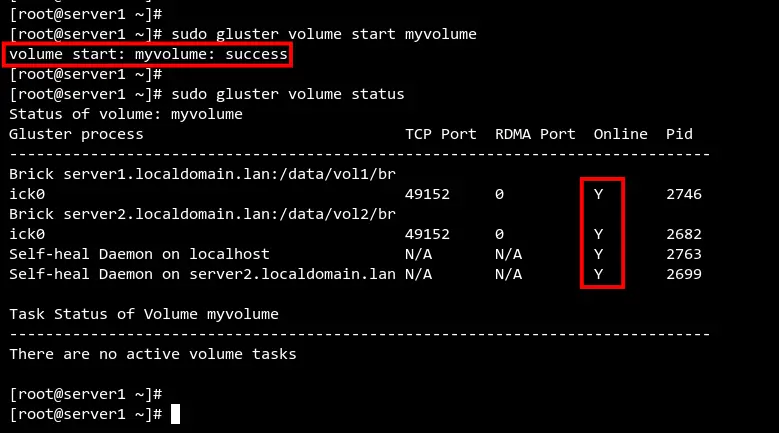779x433 pixels.
Task: Click 'Self-heal Daemon on localhost' text
Action: 139,254
